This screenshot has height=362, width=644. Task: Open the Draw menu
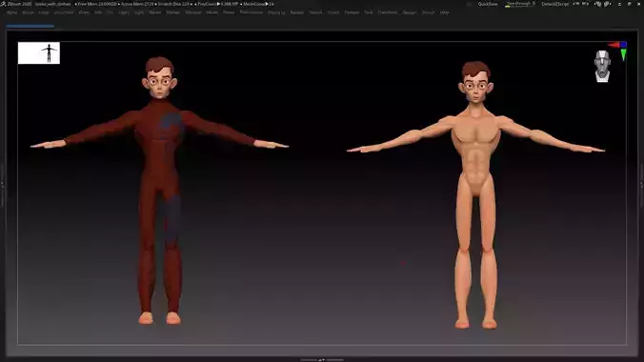pos(84,12)
